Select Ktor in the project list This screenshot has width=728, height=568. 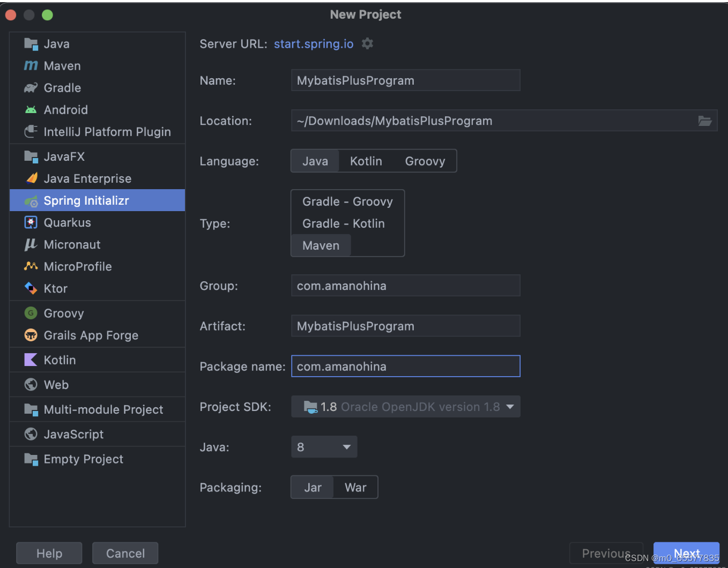coord(98,288)
